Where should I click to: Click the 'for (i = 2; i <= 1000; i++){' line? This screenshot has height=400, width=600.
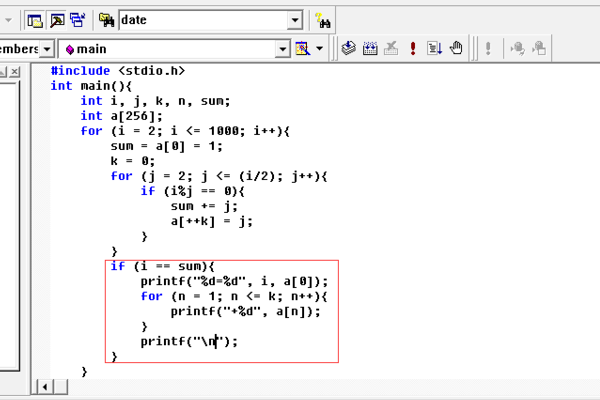point(185,131)
